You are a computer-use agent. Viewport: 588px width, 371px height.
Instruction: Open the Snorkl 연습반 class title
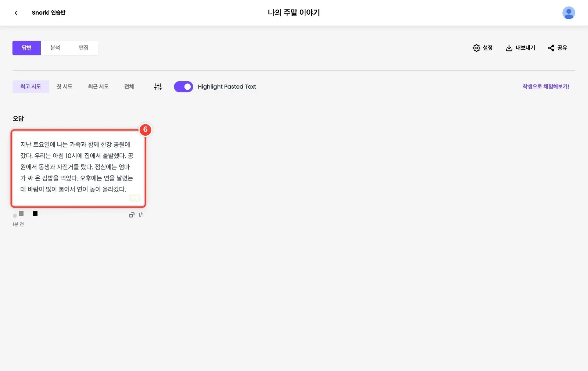(x=49, y=13)
